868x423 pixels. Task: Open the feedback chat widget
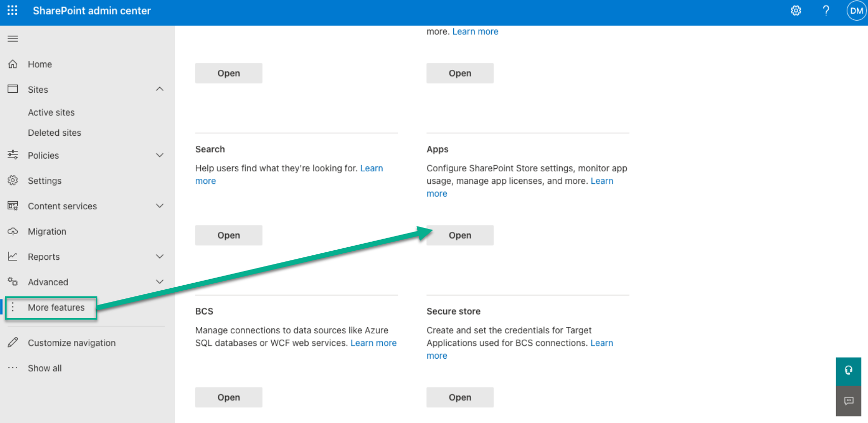tap(849, 401)
